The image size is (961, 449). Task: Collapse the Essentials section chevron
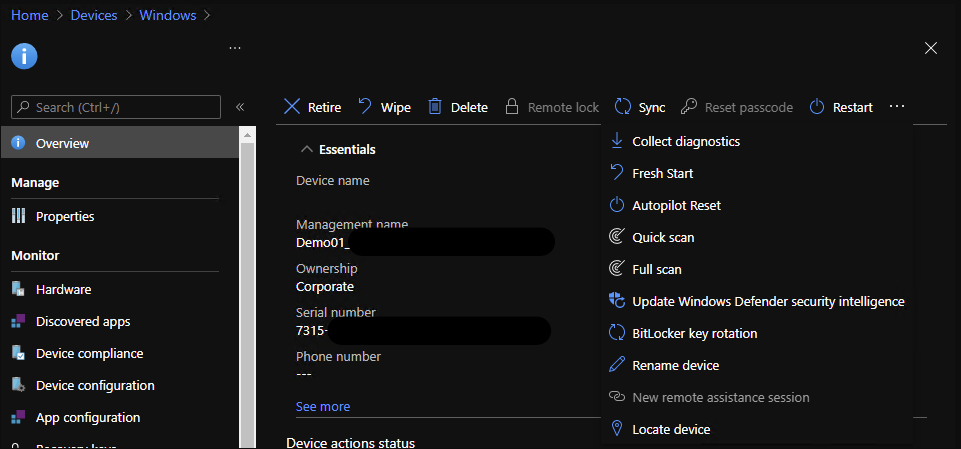click(305, 149)
